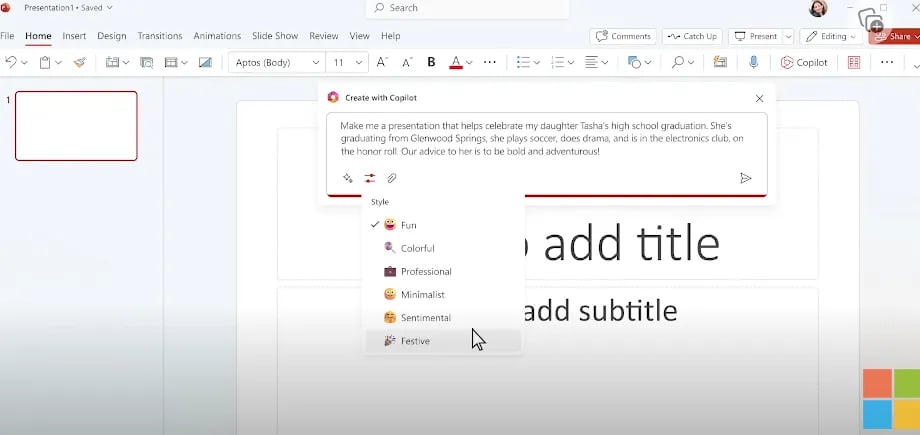Open the Help tab
Image resolution: width=920 pixels, height=435 pixels.
(x=390, y=36)
